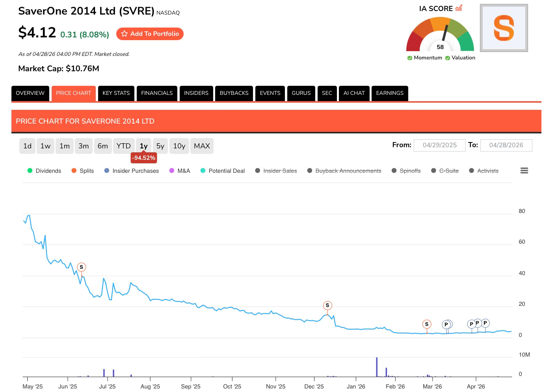The image size is (543, 392).
Task: Switch chart to 10y range
Action: point(179,146)
